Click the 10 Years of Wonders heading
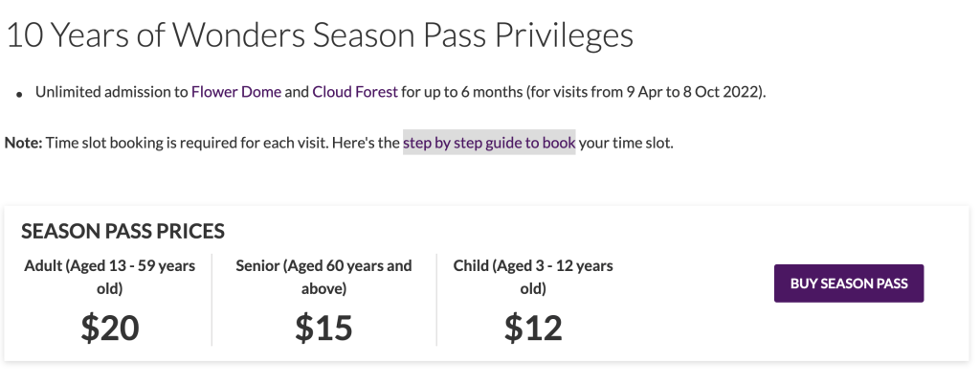The width and height of the screenshot is (980, 386). (320, 36)
